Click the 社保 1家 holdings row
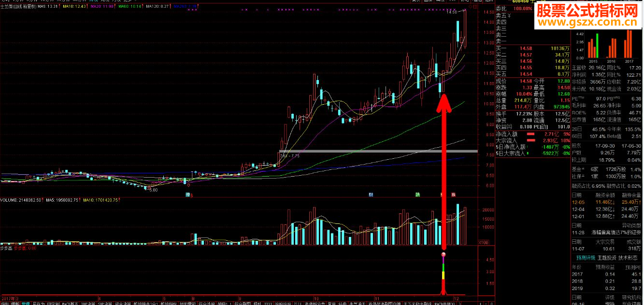 [x=607, y=177]
